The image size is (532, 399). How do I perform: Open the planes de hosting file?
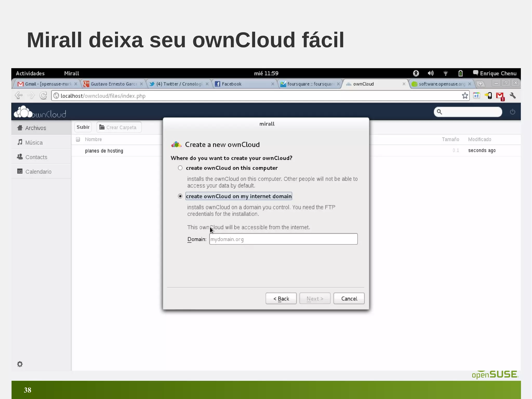(104, 151)
